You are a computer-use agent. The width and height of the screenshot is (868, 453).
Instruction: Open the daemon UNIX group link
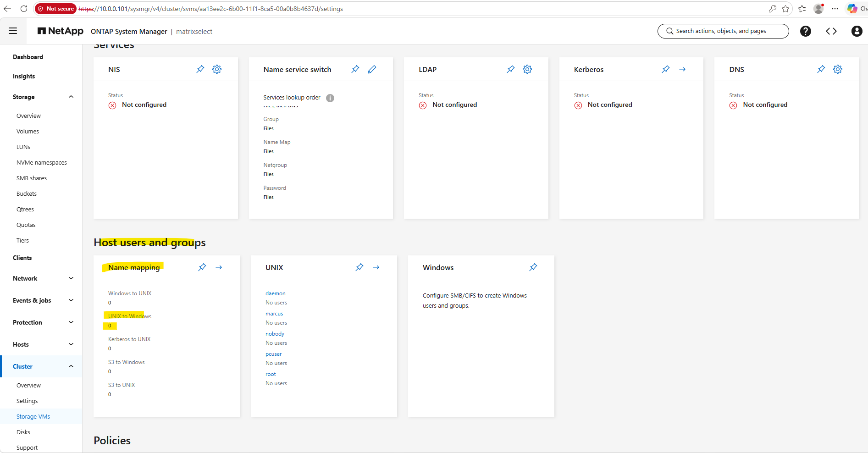click(276, 293)
